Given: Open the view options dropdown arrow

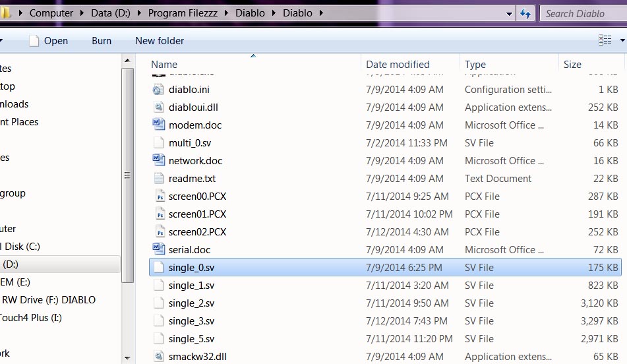Looking at the screenshot, I should point(622,40).
